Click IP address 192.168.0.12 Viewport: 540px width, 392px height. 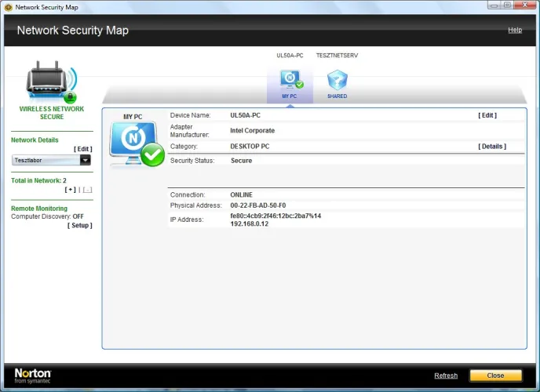click(x=250, y=224)
